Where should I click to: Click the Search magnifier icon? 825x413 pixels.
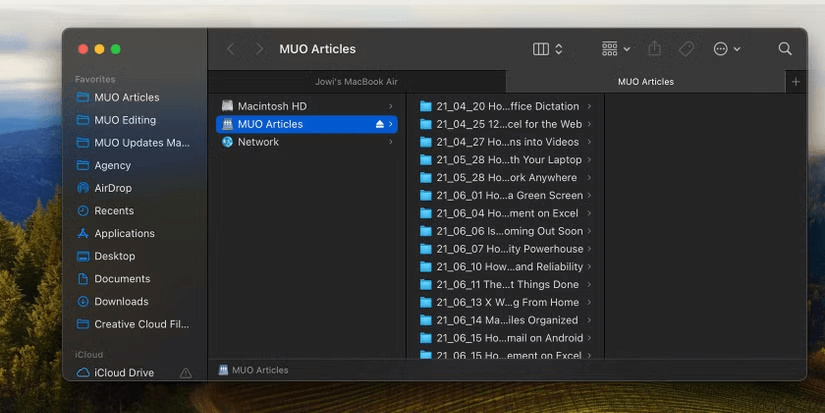784,49
